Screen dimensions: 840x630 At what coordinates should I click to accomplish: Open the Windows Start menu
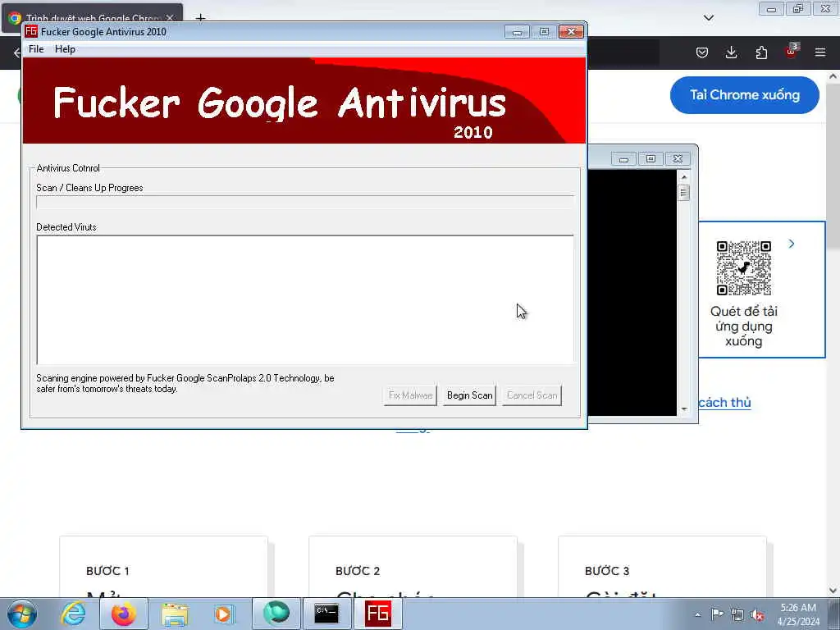tap(22, 614)
